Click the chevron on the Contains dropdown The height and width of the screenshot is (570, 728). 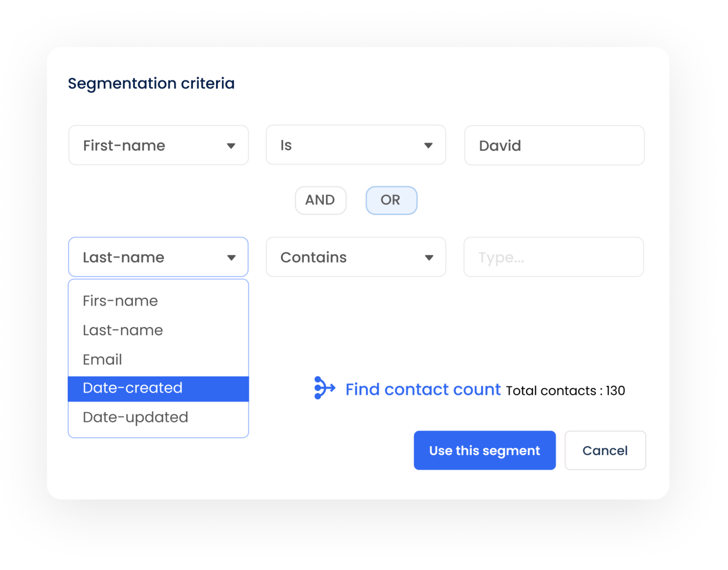[x=429, y=257]
